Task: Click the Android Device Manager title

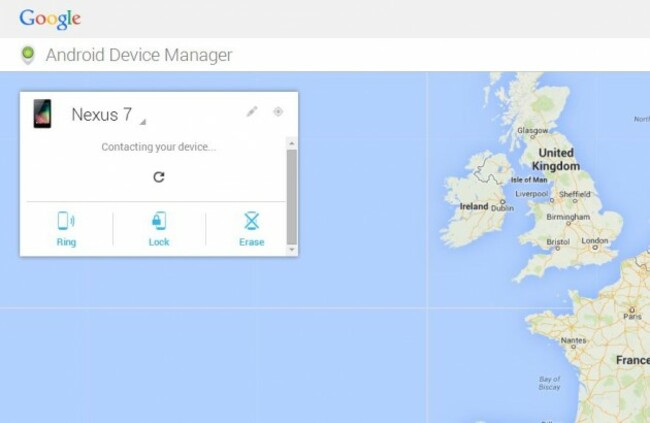Action: 139,55
